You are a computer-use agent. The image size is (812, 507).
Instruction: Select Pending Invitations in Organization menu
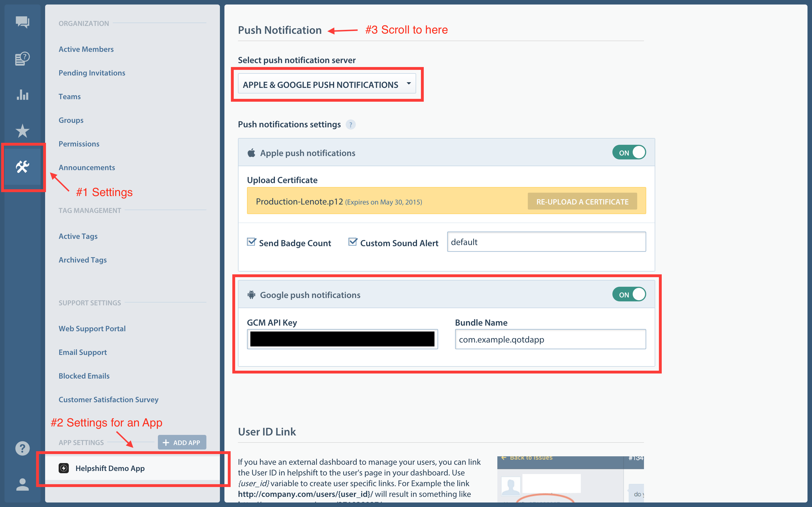(x=92, y=72)
